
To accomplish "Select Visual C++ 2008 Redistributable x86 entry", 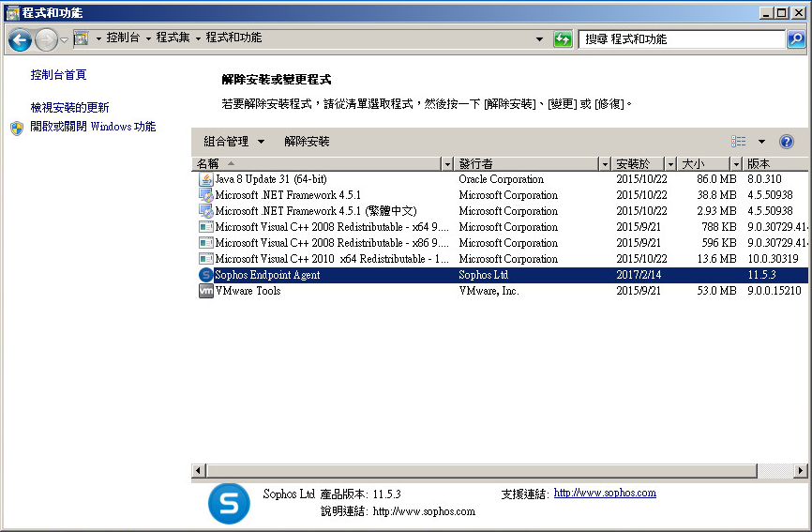I will (331, 243).
